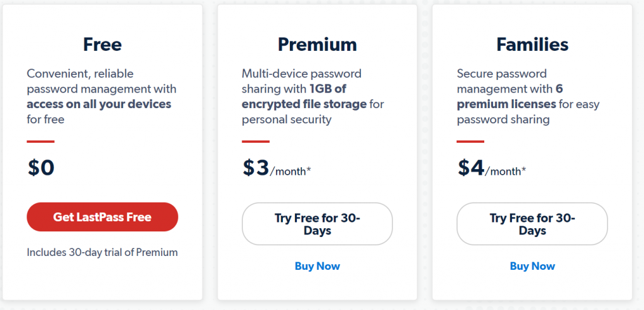The height and width of the screenshot is (310, 644).
Task: Click the $4/month Families price
Action: tap(492, 167)
